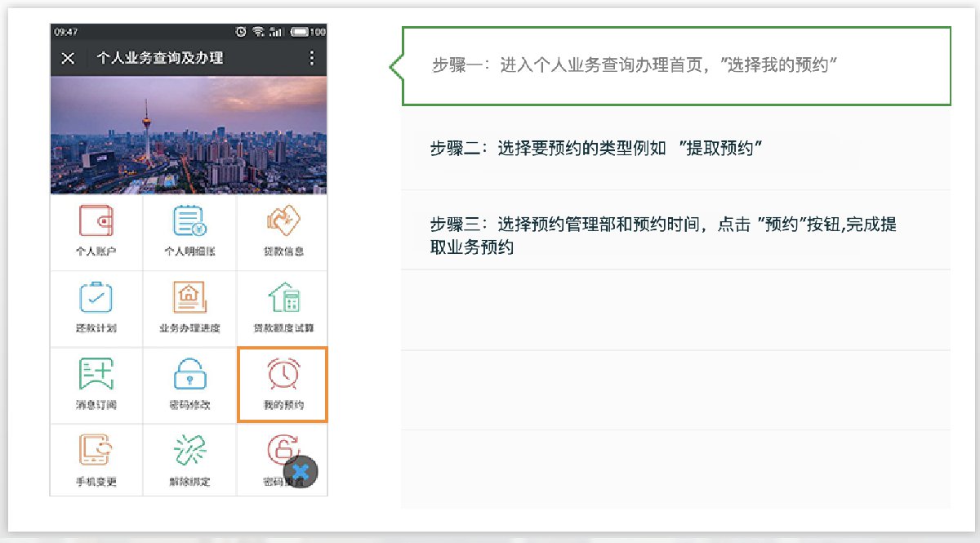Click the 个人业务查询及办理 header title
Screen dimensions: 980x543
160,58
